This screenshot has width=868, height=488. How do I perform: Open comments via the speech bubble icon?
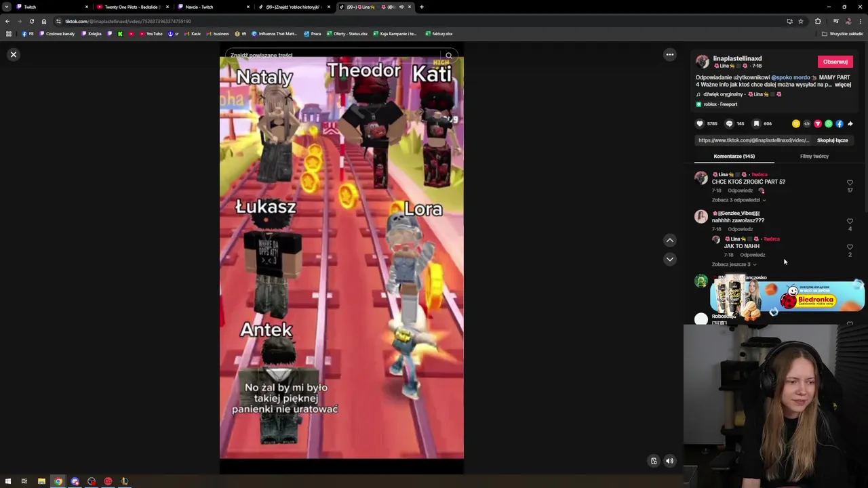729,123
